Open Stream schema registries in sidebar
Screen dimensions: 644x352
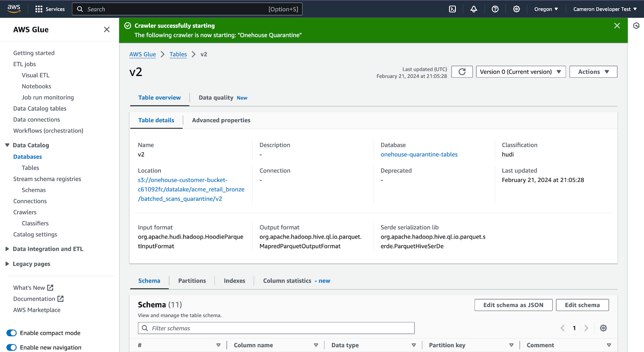pos(47,179)
